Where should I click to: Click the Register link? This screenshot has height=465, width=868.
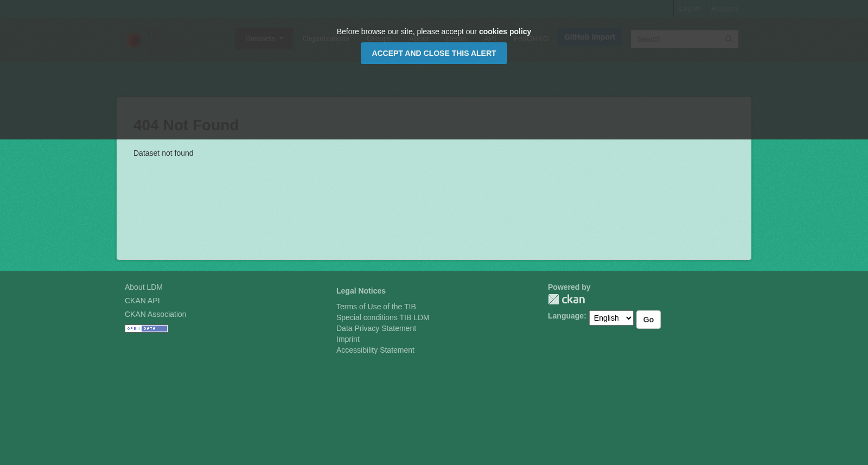click(x=724, y=8)
